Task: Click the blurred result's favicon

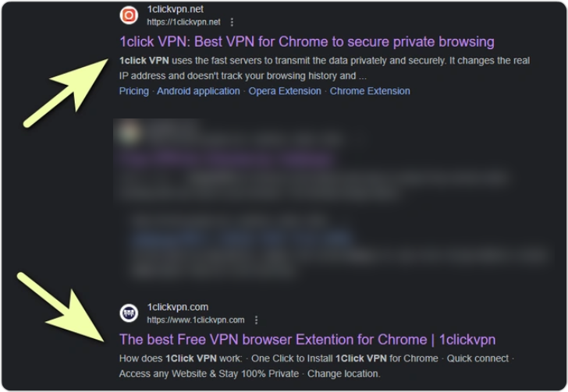Action: pyautogui.click(x=130, y=132)
